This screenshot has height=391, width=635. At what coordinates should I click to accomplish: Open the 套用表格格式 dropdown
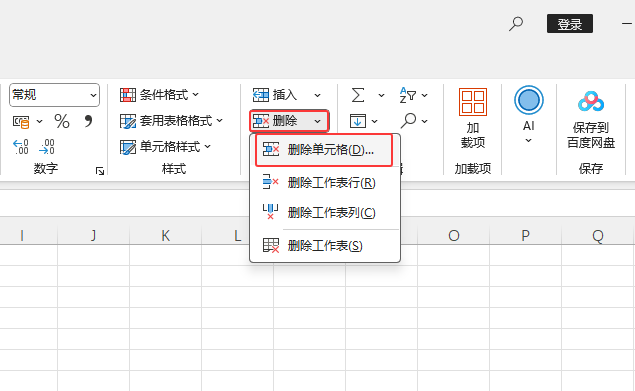171,121
